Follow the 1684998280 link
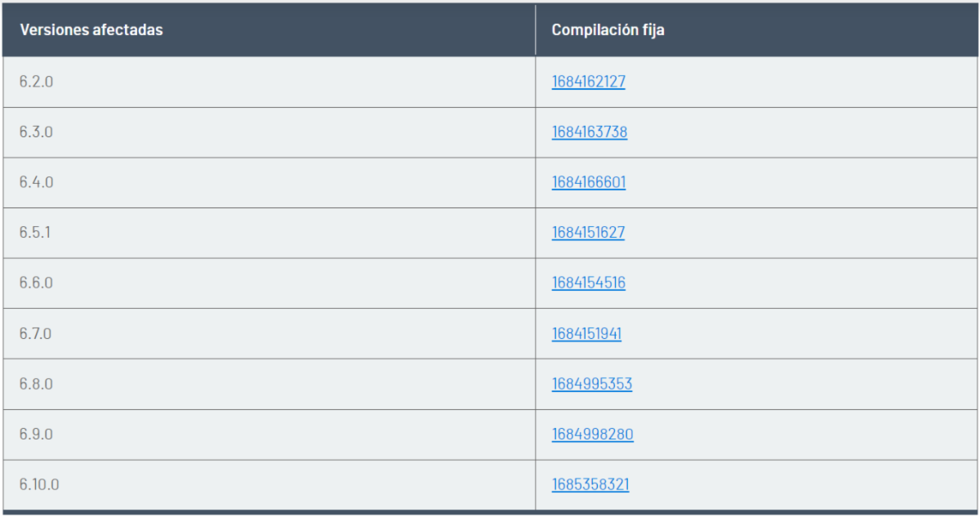 pos(592,435)
